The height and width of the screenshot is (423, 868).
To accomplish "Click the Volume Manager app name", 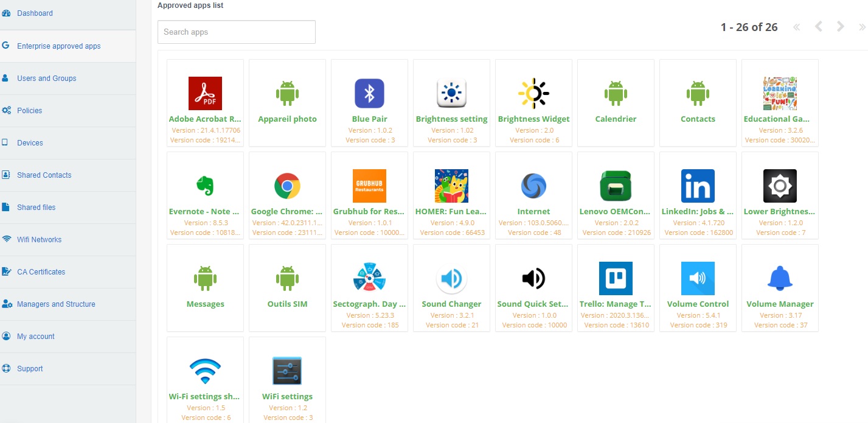I will coord(780,304).
